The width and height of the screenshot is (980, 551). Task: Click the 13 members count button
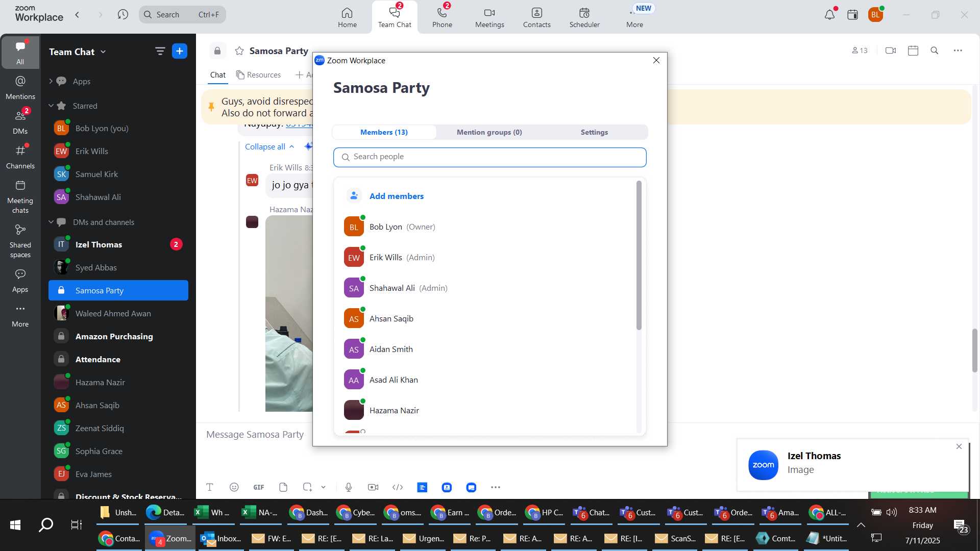pyautogui.click(x=860, y=51)
